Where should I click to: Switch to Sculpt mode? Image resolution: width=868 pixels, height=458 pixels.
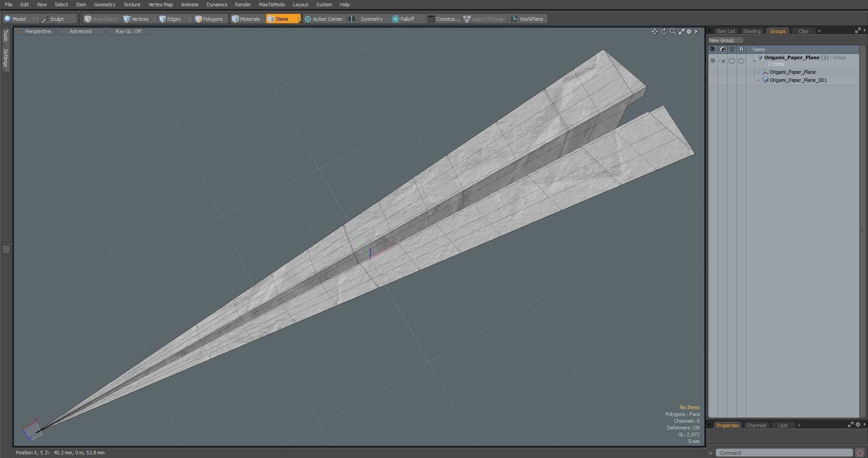(59, 19)
